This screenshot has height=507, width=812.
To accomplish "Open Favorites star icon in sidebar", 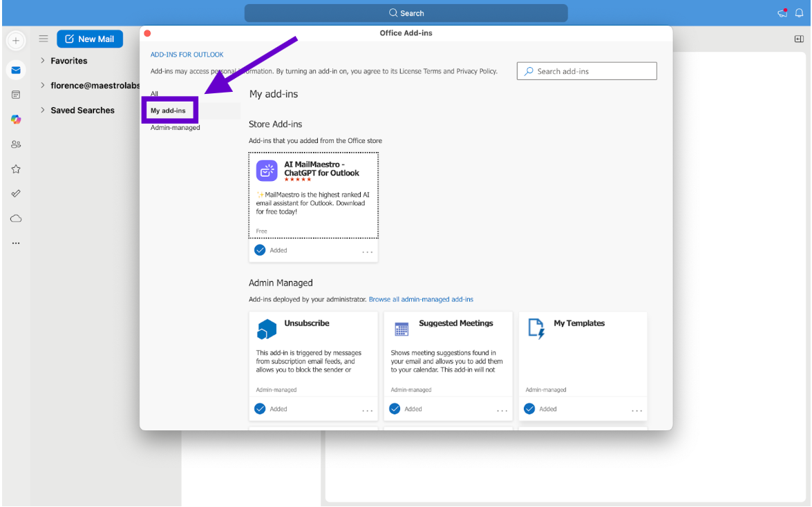I will coord(16,169).
